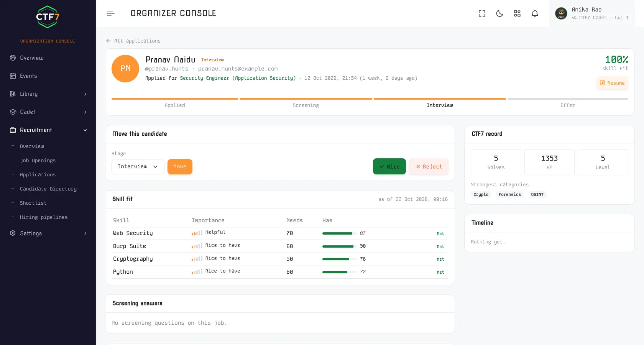Expand the Settings sidebar section
The width and height of the screenshot is (644, 345).
48,233
